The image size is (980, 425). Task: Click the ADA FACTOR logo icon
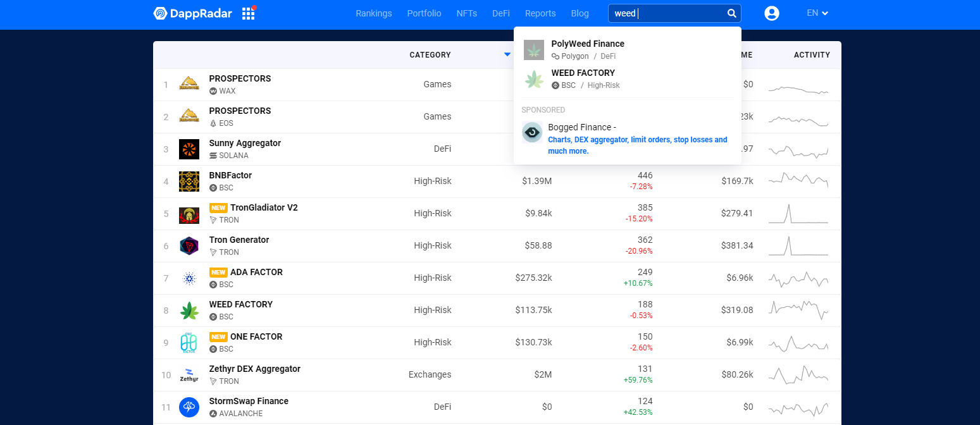click(189, 278)
